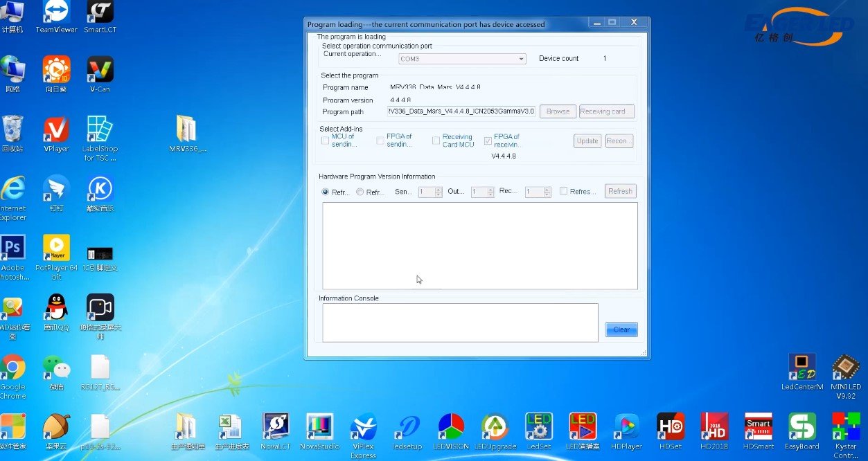Open the COM3 communication port dropdown
This screenshot has width=868, height=461.
tap(522, 59)
